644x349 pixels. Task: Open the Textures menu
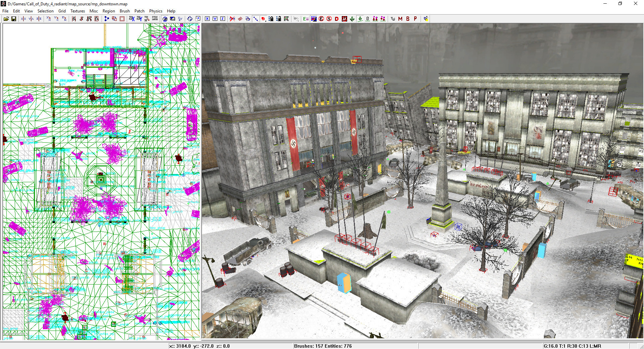pyautogui.click(x=77, y=11)
